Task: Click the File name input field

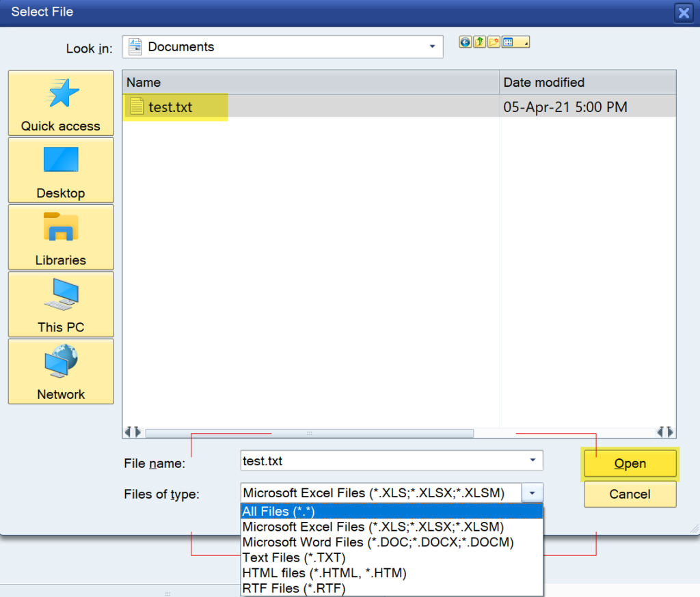Action: (x=381, y=461)
